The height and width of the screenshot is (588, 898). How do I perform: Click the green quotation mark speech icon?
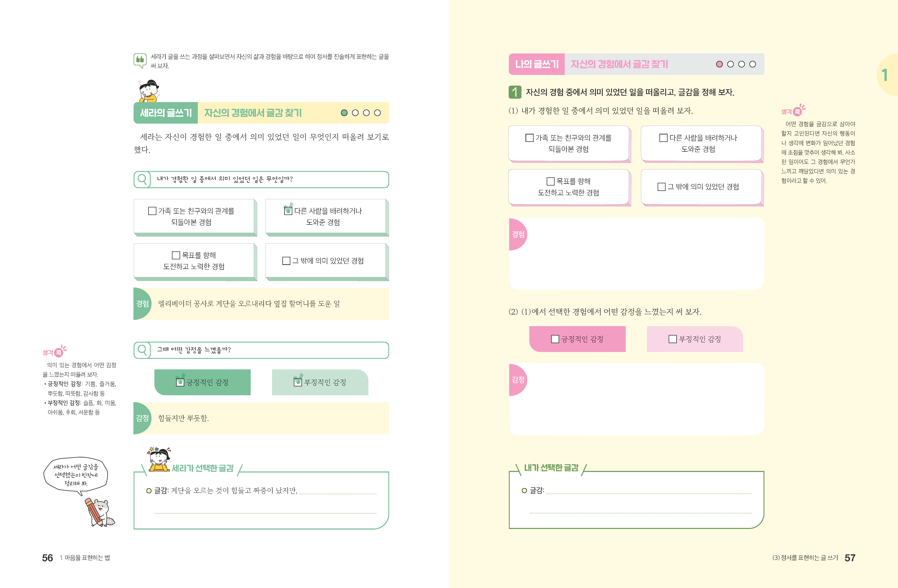pyautogui.click(x=140, y=60)
